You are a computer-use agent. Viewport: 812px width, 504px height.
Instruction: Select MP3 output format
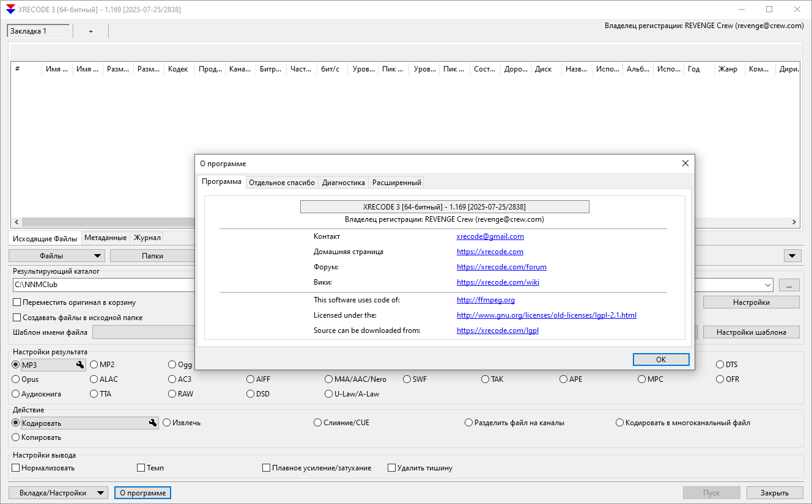click(16, 365)
